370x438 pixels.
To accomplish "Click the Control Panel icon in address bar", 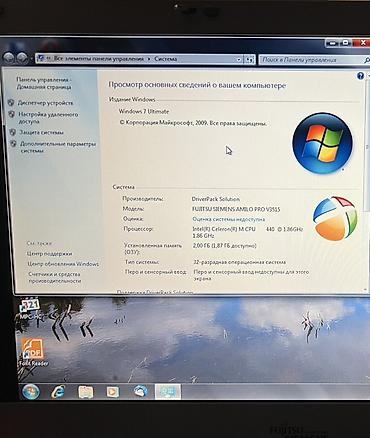I will click(41, 58).
